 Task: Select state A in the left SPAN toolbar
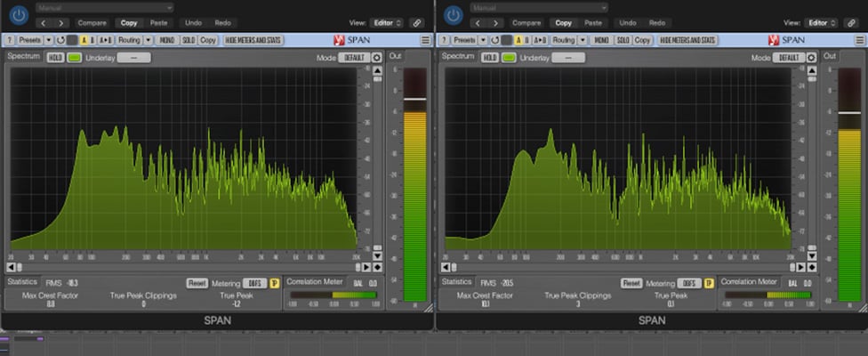point(84,40)
